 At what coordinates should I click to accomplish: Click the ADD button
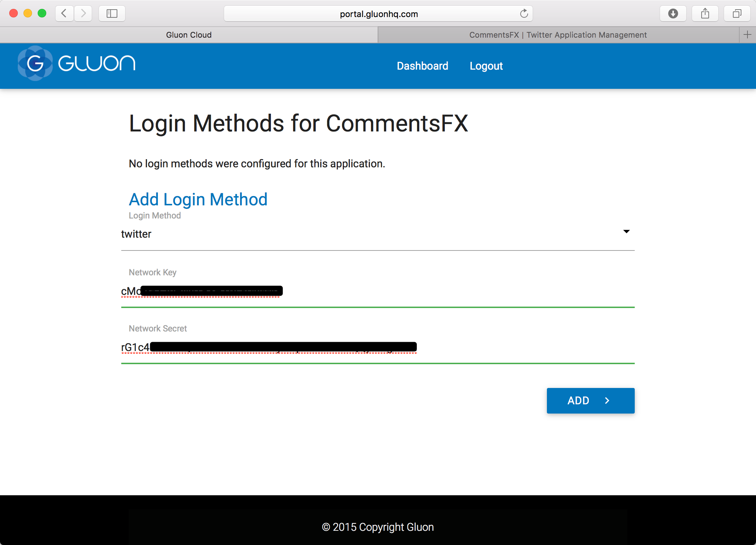click(591, 400)
